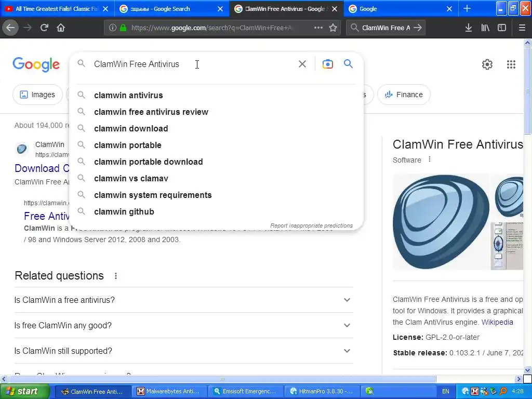
Task: Select the Images filter chip
Action: pyautogui.click(x=37, y=95)
